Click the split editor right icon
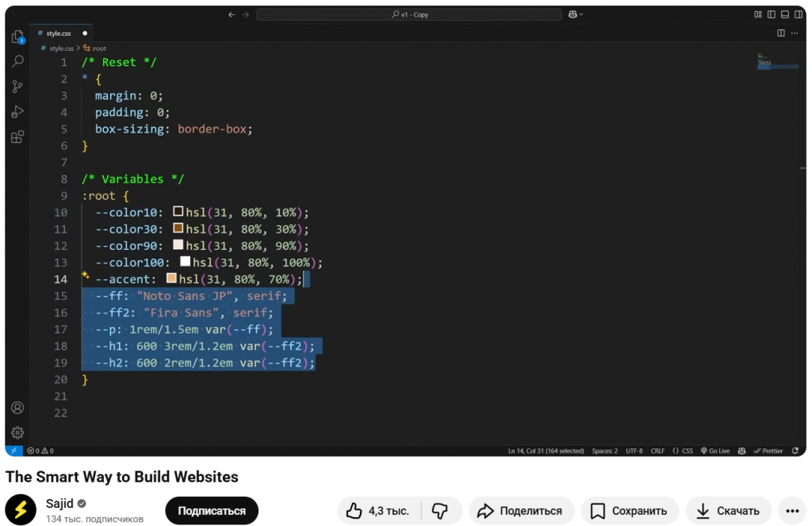The image size is (812, 526). [x=781, y=33]
